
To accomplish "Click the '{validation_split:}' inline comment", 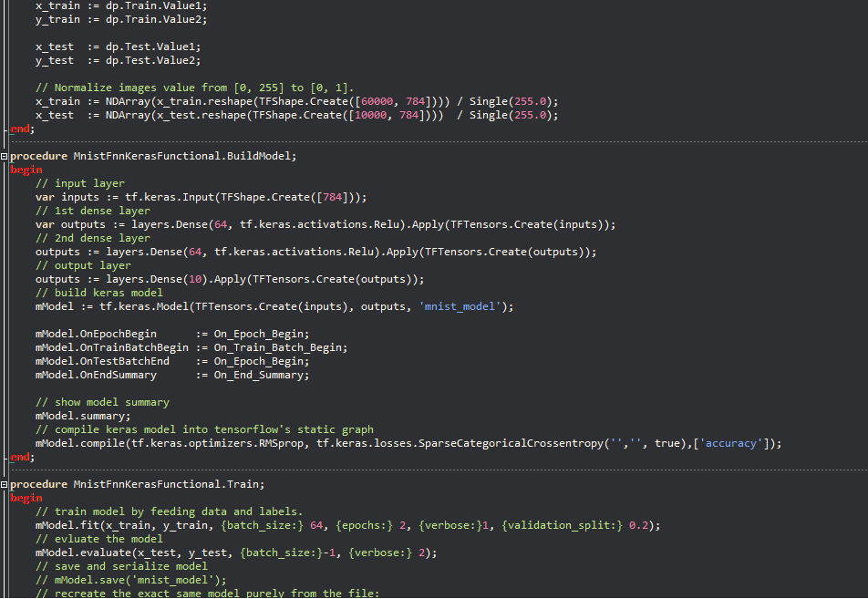I will pos(562,525).
